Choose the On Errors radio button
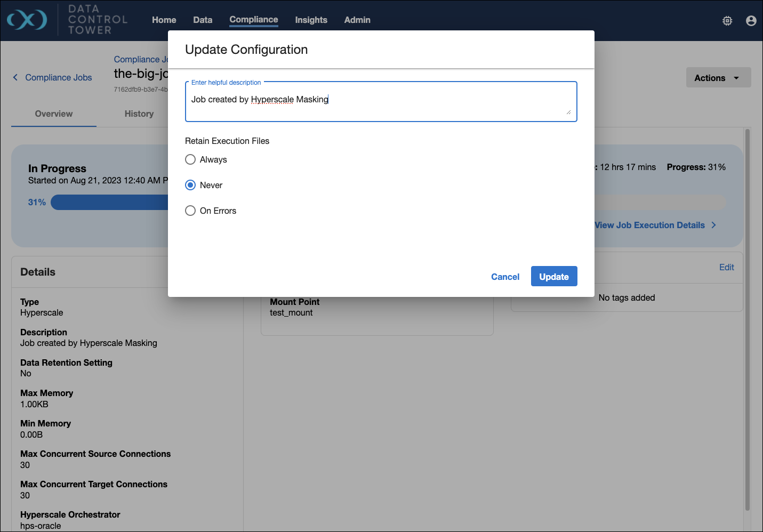 tap(190, 211)
